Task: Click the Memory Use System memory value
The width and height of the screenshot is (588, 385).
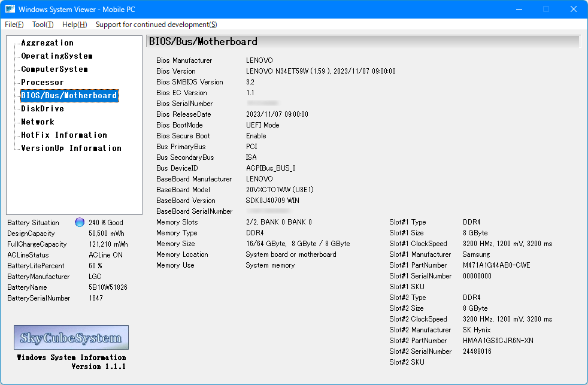Action: click(x=270, y=265)
